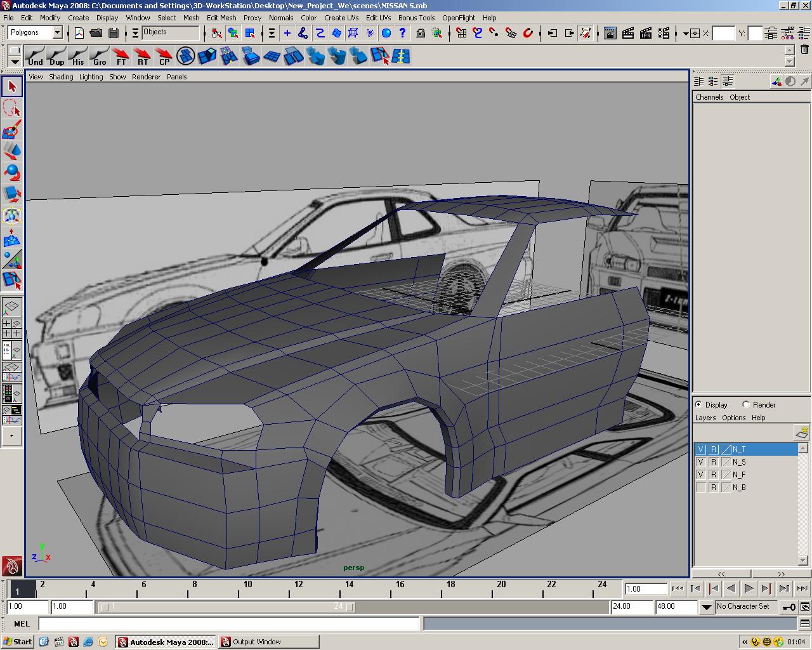Expand the character set dropdown arrow
Viewport: 812px width, 650px height.
tap(706, 607)
